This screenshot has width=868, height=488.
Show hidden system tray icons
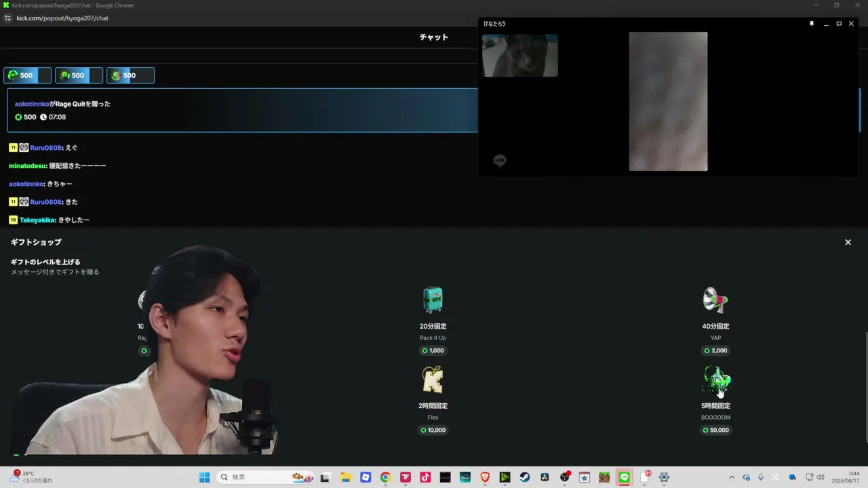[x=731, y=477]
